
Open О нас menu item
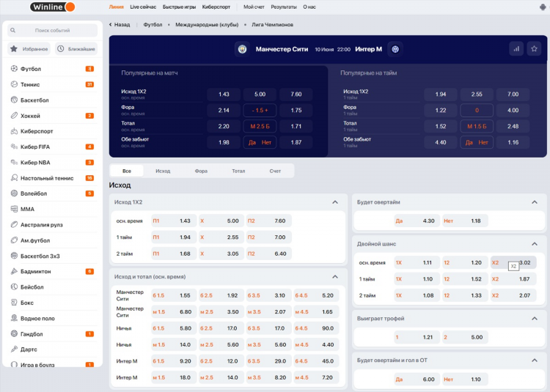[309, 7]
